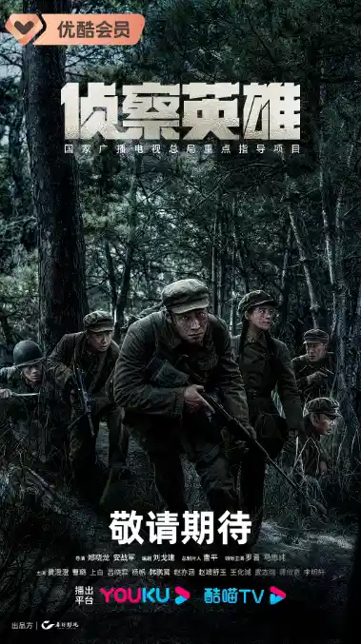This screenshot has height=644, width=361.
Task: Select producer name 曹平
Action: point(211,557)
